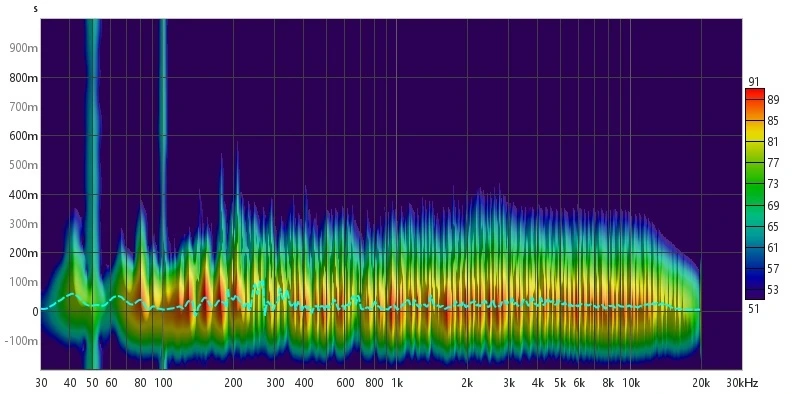Click the 65 dB color scale label
The height and width of the screenshot is (394, 800).
point(773,227)
